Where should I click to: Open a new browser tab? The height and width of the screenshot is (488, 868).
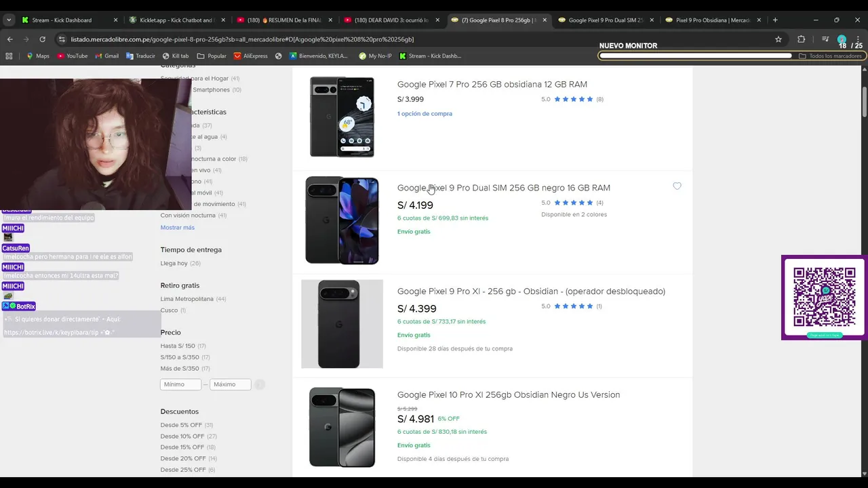click(x=775, y=20)
